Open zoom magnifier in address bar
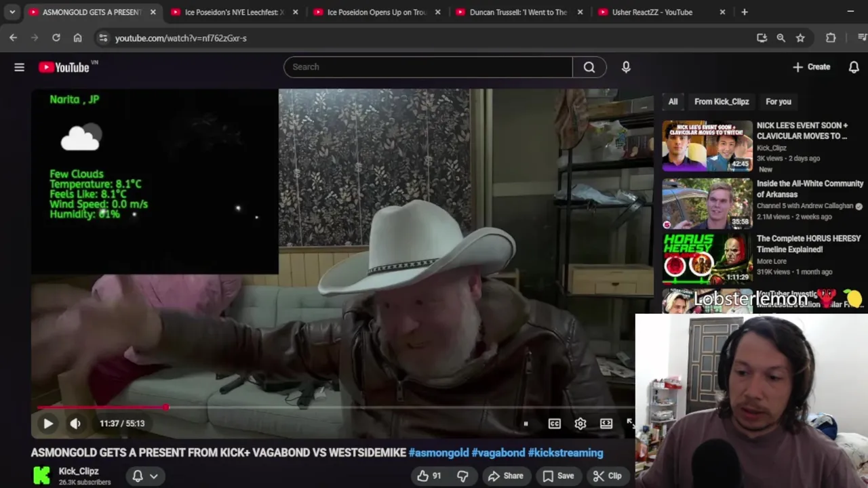Screen dimensions: 868x488 (781, 38)
